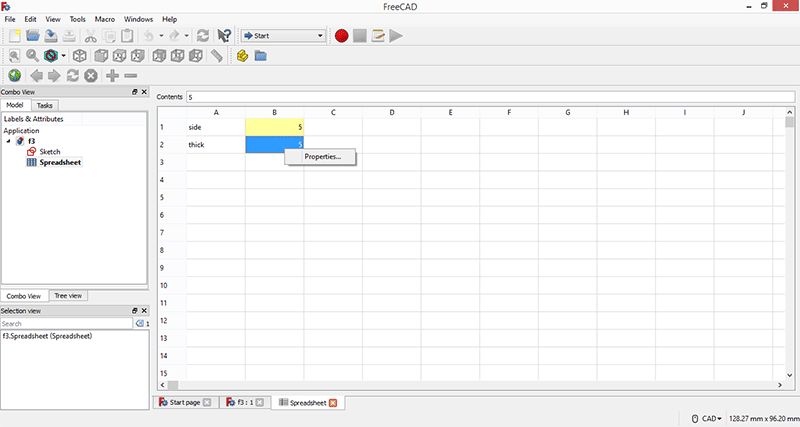The image size is (800, 427).
Task: Switch to the Model tab
Action: click(x=15, y=105)
